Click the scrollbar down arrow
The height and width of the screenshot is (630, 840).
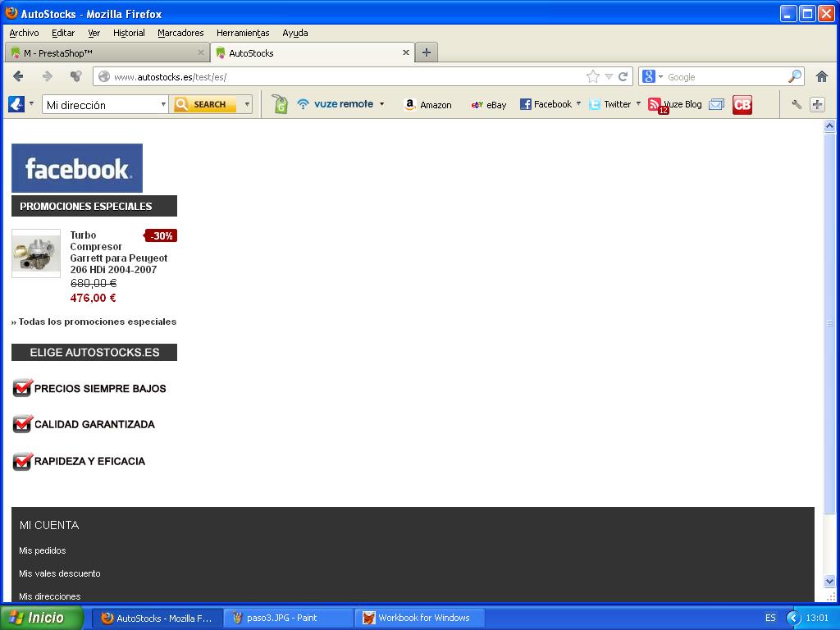(x=829, y=582)
